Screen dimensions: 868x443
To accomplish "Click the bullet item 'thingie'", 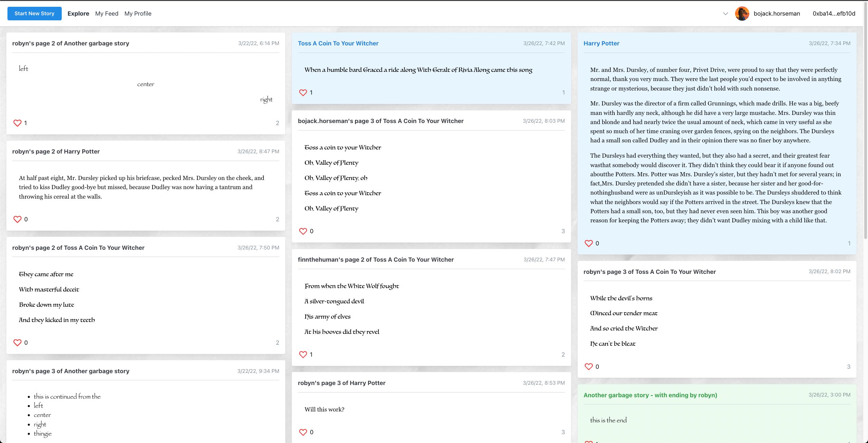I will tap(43, 434).
